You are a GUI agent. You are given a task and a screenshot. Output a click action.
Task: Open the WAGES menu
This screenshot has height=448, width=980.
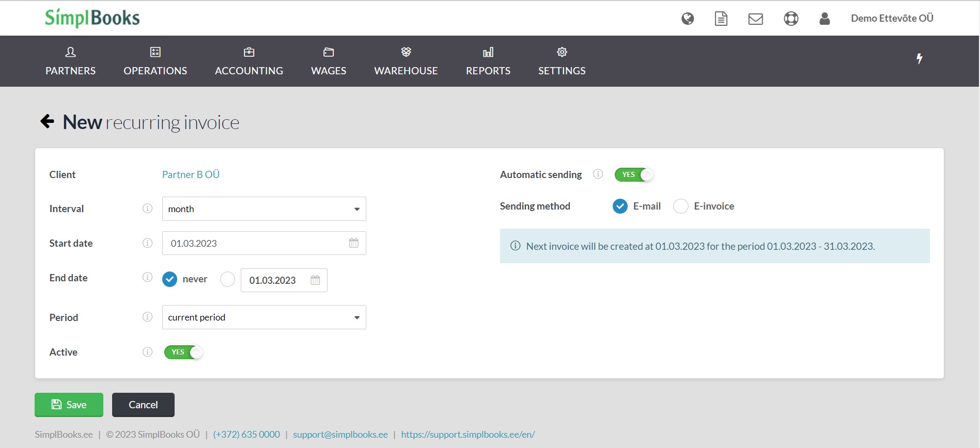tap(329, 61)
